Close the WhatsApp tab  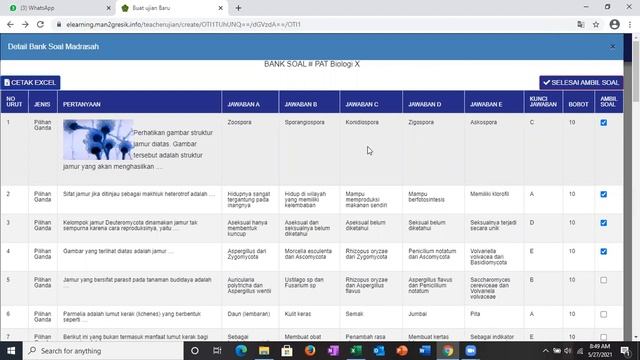point(108,8)
